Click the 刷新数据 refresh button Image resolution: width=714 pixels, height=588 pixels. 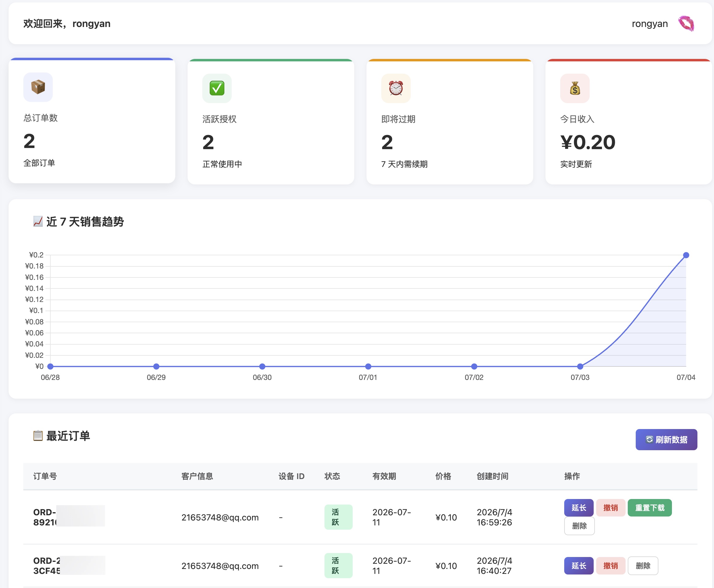pyautogui.click(x=666, y=439)
